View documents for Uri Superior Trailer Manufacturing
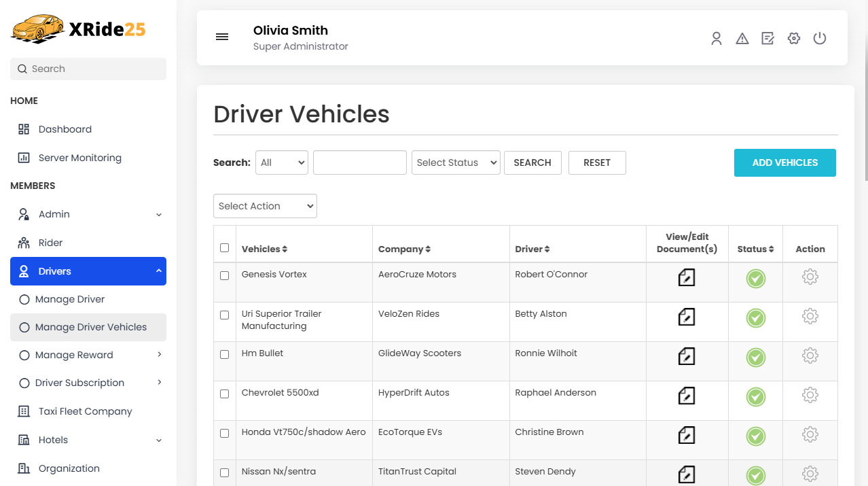This screenshot has width=868, height=486. click(687, 317)
